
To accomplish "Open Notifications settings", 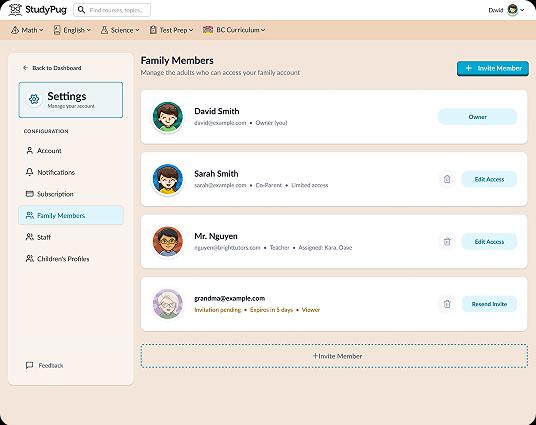I will point(71,172).
